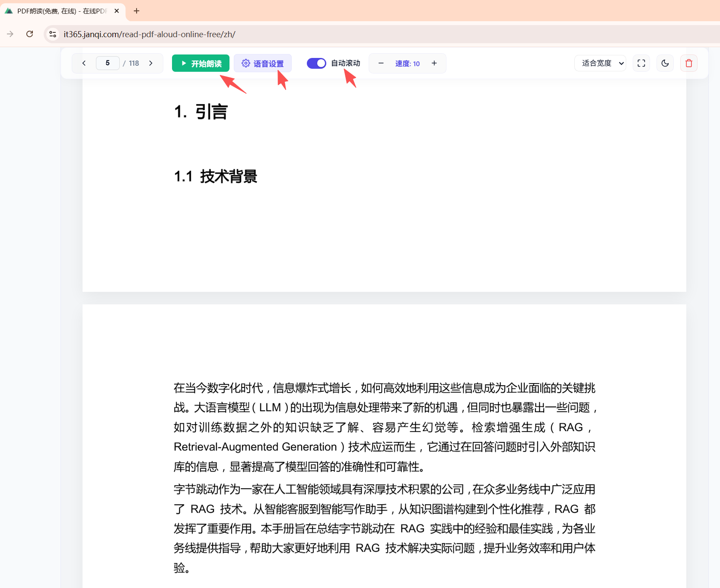The height and width of the screenshot is (588, 720).
Task: Click the heading 1. 引言
Action: pyautogui.click(x=201, y=112)
